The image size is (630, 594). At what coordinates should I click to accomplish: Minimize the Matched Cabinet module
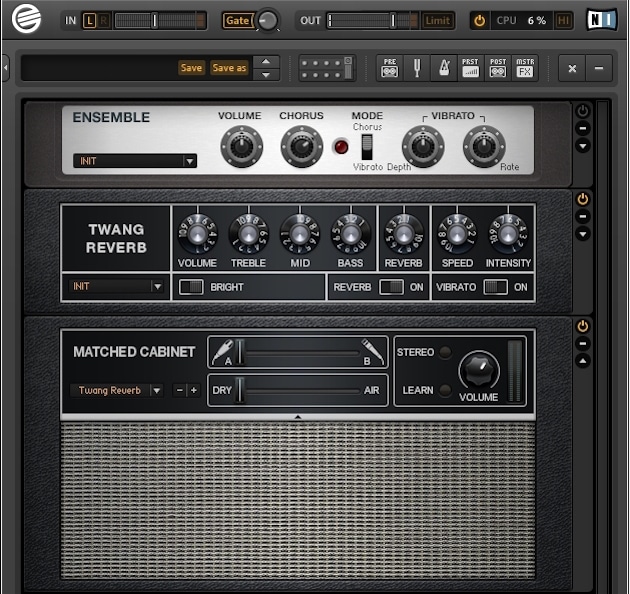583,344
